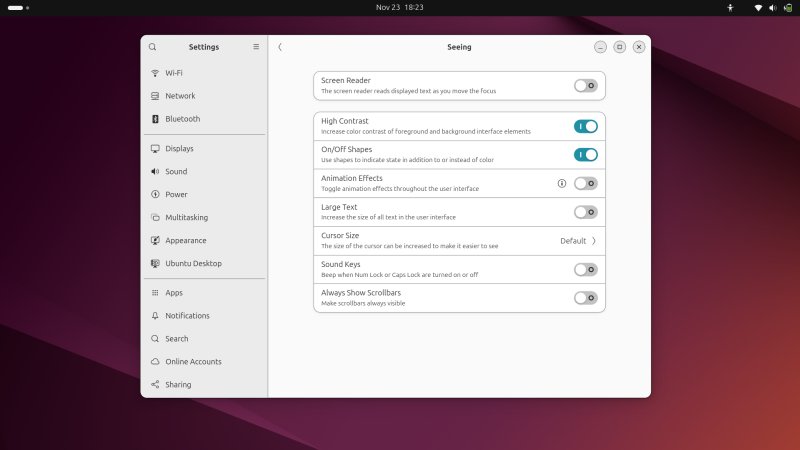Turn off High Contrast switch
The width and height of the screenshot is (800, 450).
click(586, 127)
